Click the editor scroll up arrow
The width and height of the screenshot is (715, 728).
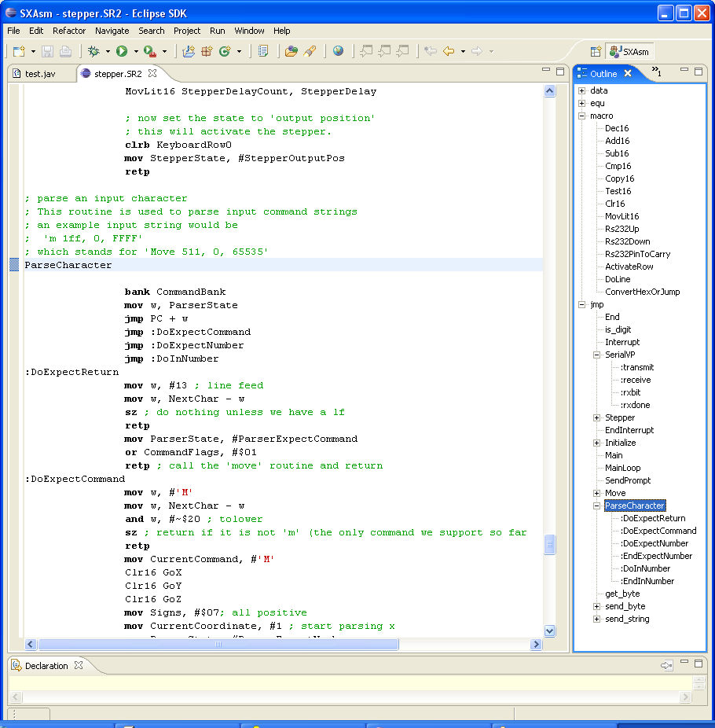[549, 91]
